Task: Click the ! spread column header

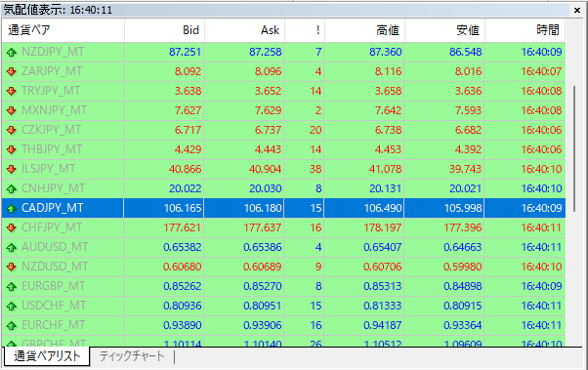Action: (x=305, y=30)
